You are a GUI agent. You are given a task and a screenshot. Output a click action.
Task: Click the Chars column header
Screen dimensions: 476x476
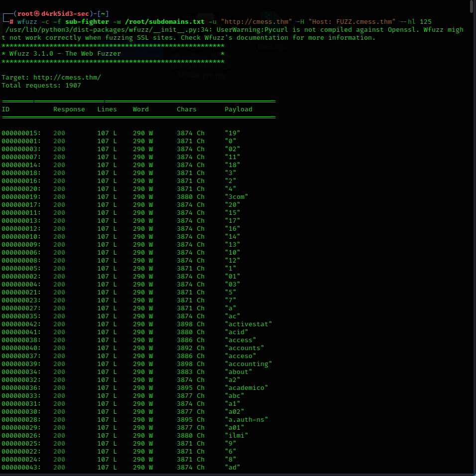186,109
